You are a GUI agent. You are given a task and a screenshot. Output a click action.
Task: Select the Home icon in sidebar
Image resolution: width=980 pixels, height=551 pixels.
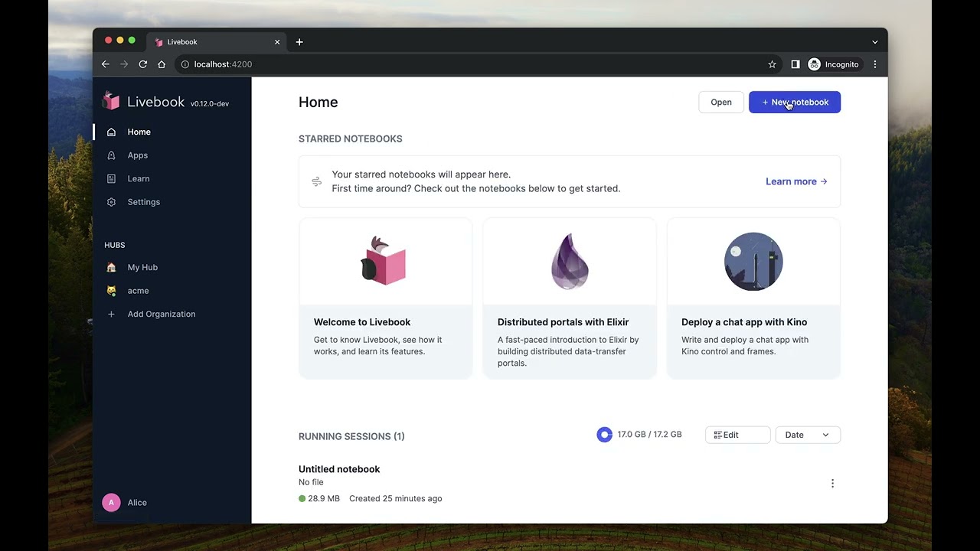pyautogui.click(x=111, y=132)
